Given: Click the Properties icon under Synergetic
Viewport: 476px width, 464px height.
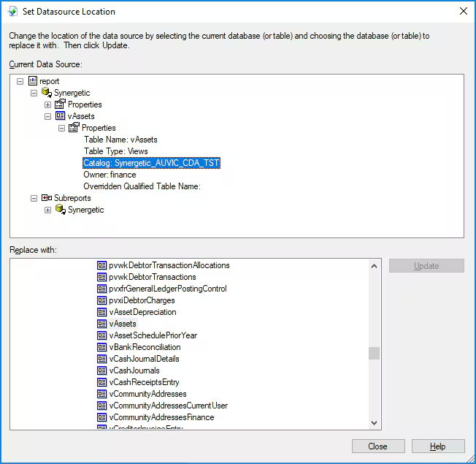Looking at the screenshot, I should [x=60, y=104].
